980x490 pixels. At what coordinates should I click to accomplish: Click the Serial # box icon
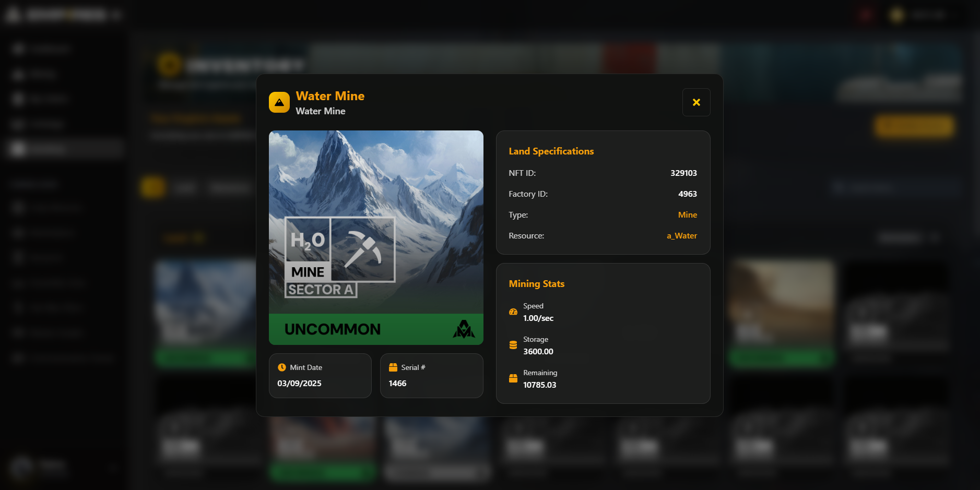pyautogui.click(x=393, y=367)
